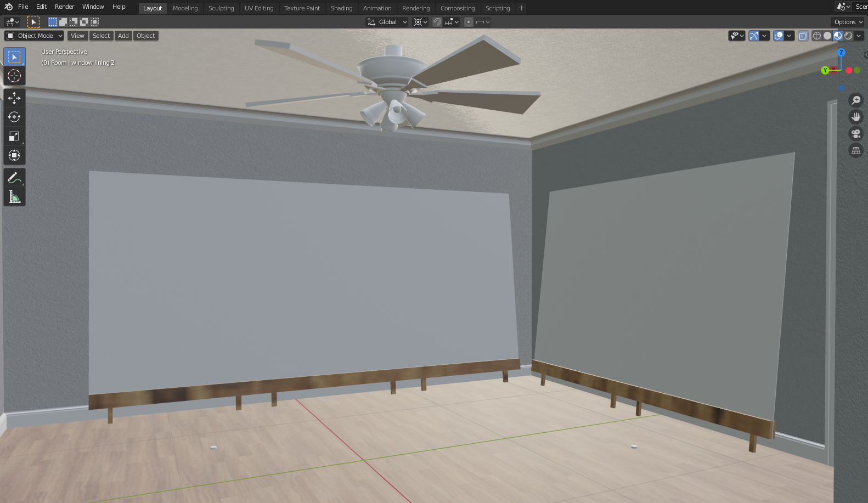Click the Select header button
Viewport: 868px width, 503px height.
tap(101, 36)
